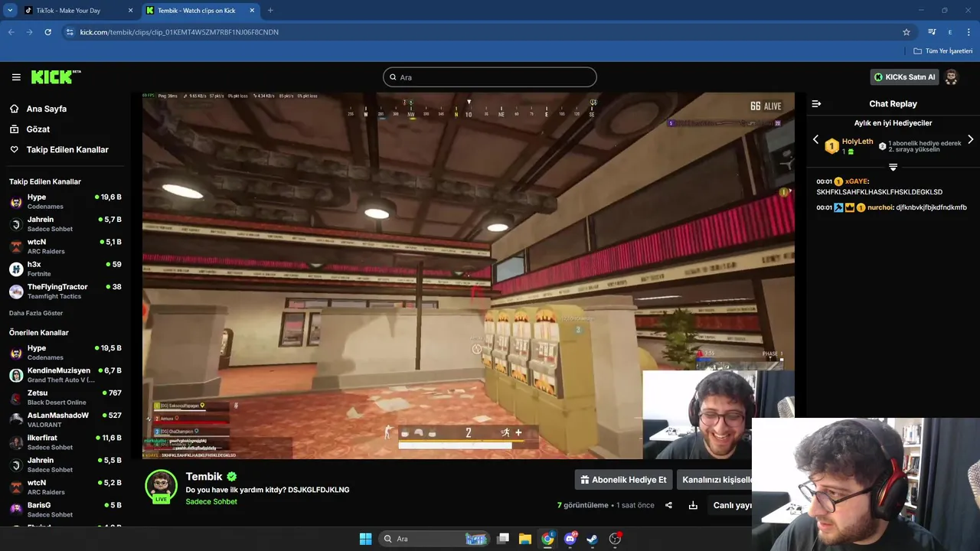
Task: Click Sadece Sohbet category under Tembik
Action: 211,502
